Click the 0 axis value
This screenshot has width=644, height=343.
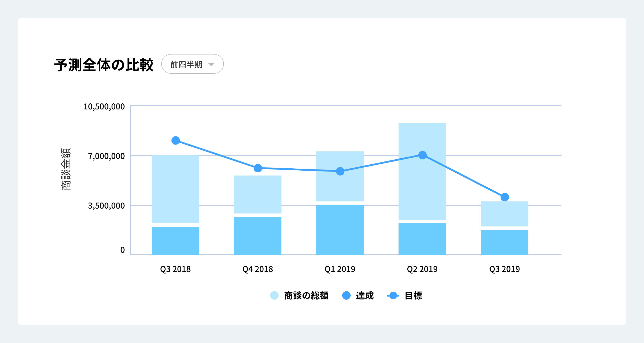pos(123,250)
